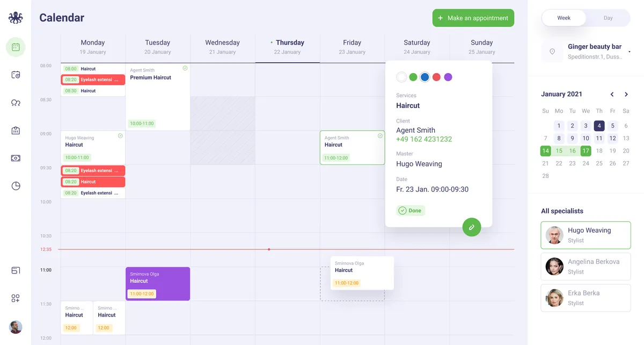Go to previous month in mini calendar

612,94
